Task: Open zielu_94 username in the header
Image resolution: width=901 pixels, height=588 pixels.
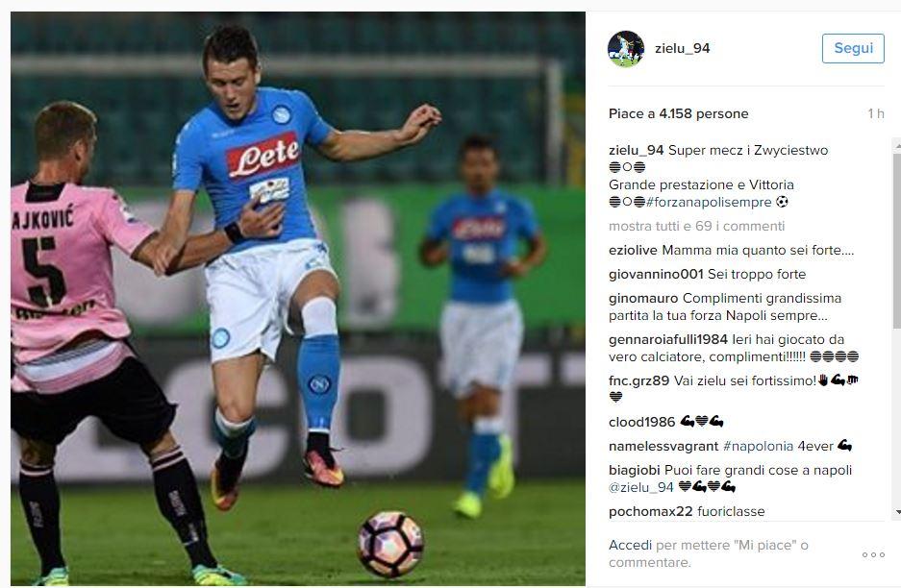Action: (x=682, y=49)
